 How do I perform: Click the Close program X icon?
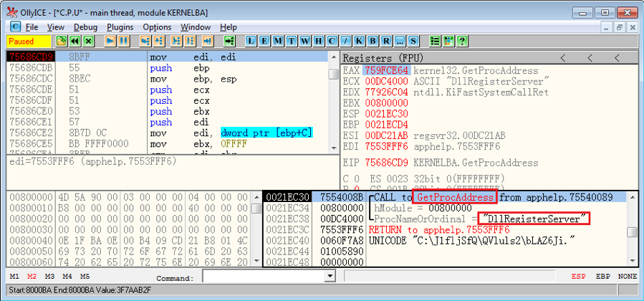tap(87, 42)
